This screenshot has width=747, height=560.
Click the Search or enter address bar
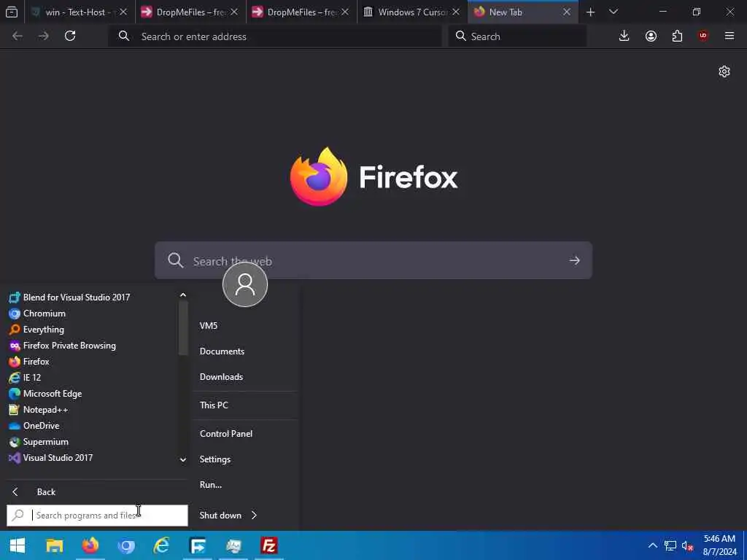click(x=275, y=36)
